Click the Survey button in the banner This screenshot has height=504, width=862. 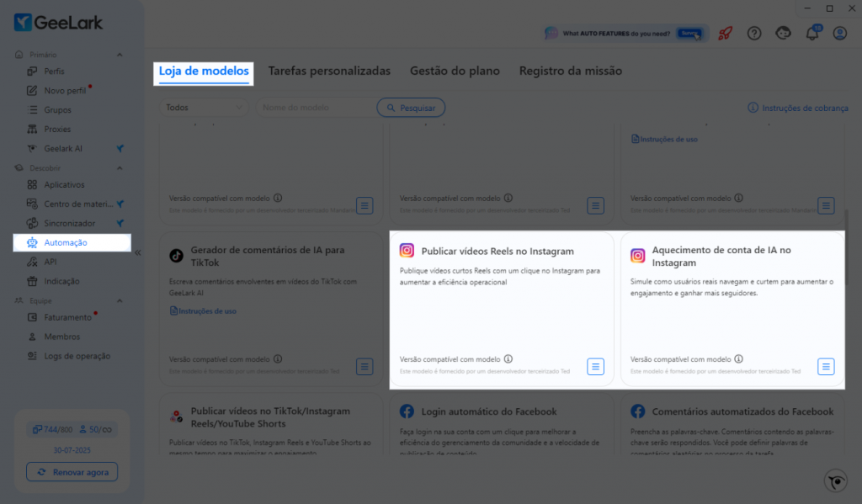click(689, 34)
